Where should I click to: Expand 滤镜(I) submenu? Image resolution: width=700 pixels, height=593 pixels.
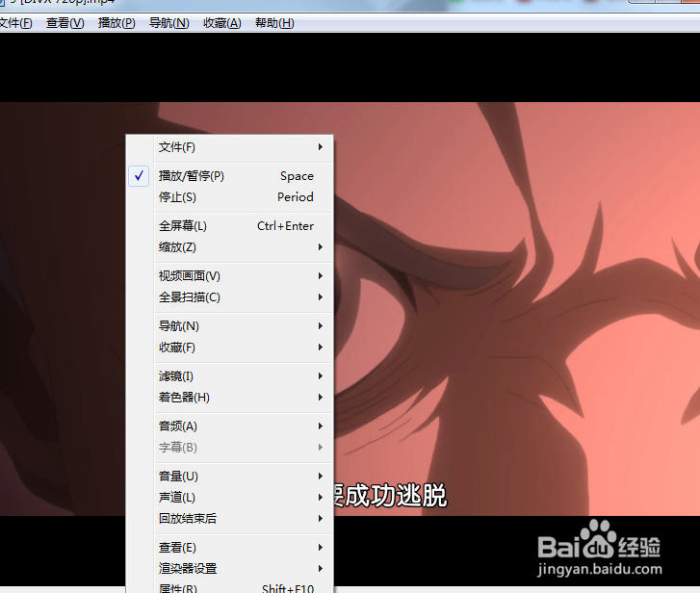(229, 376)
